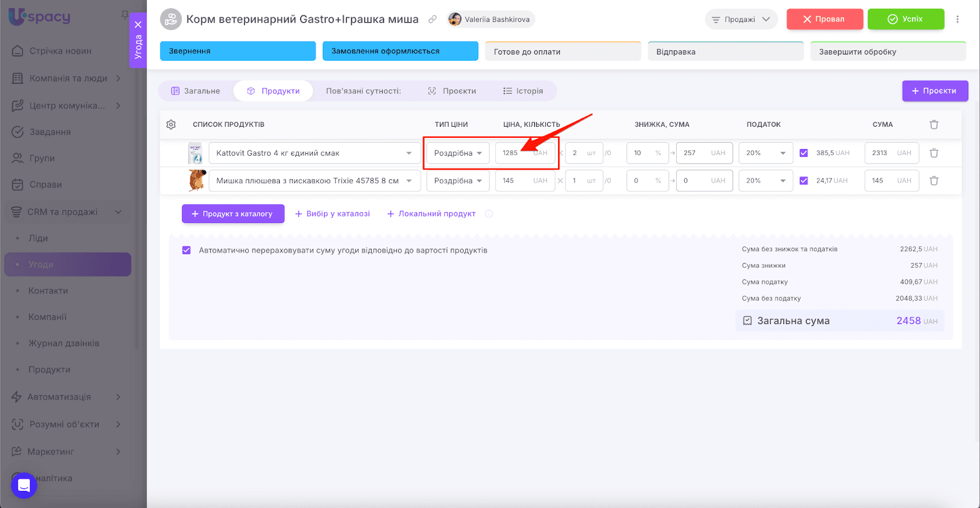Click the purple + Проєкти button
The width and height of the screenshot is (980, 508).
935,91
